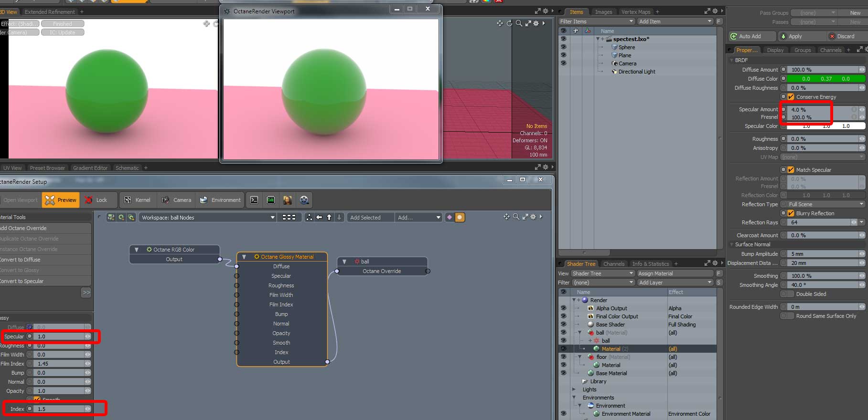Viewport: 868px width, 420px height.
Task: Click the Kernel button in Octane toolbar
Action: [137, 200]
